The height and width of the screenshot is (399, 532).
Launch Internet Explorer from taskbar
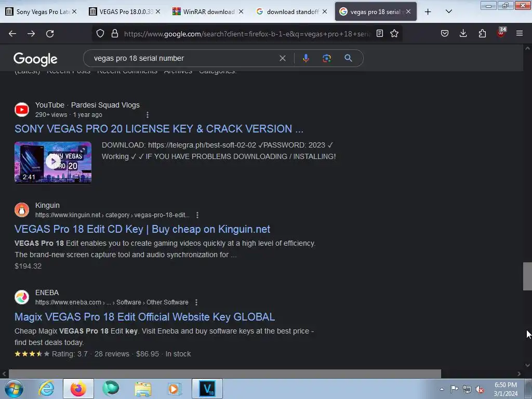46,389
